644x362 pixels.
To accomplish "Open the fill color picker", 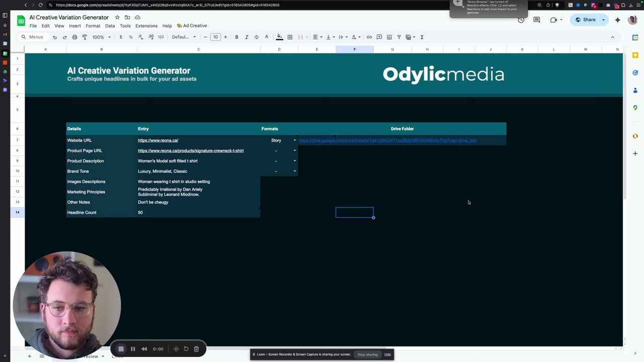I will click(x=280, y=37).
